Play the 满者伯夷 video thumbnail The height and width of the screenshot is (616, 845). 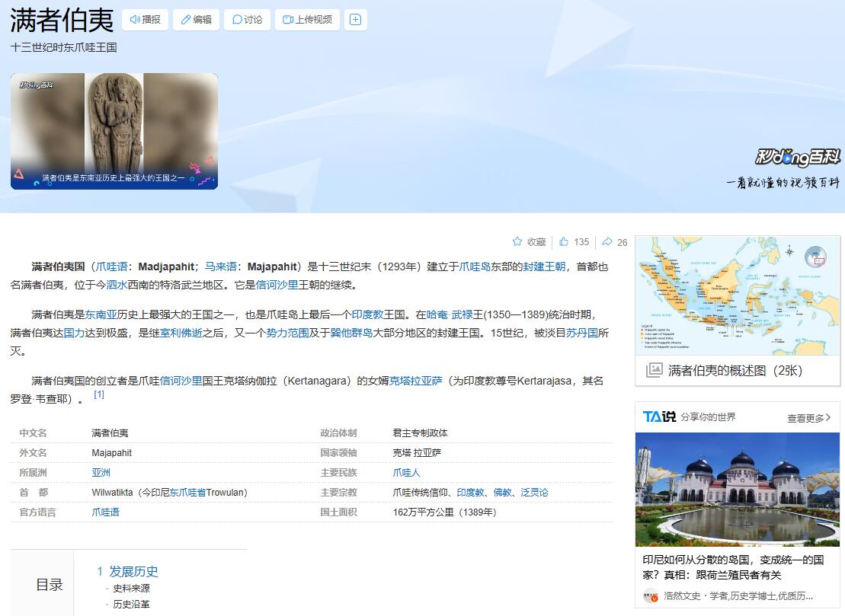tap(114, 132)
